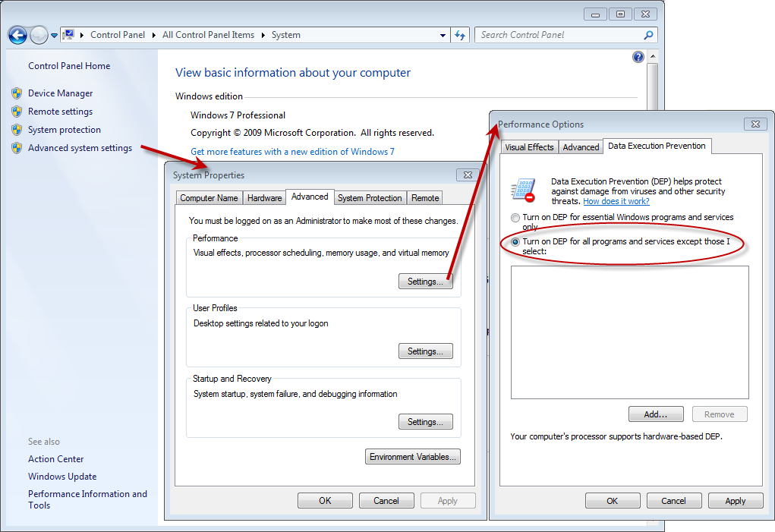
Task: Click the Back navigation arrow button
Action: point(17,35)
